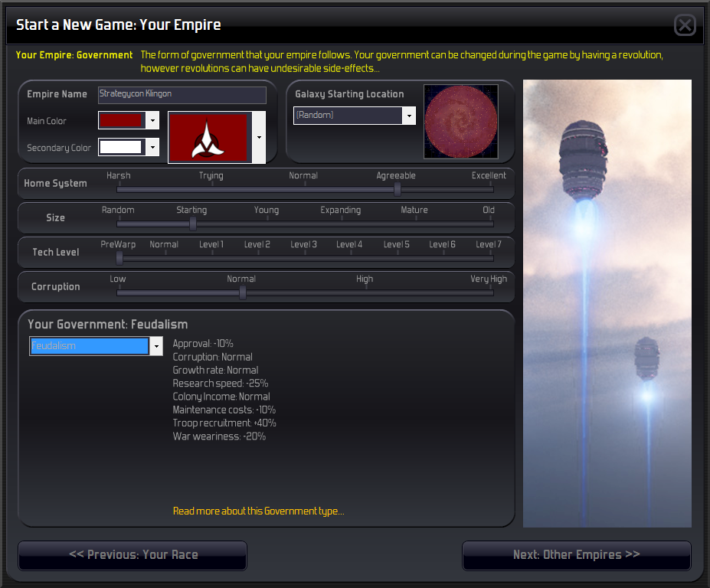710x588 pixels.
Task: Set Size to Young
Action: coord(267,210)
